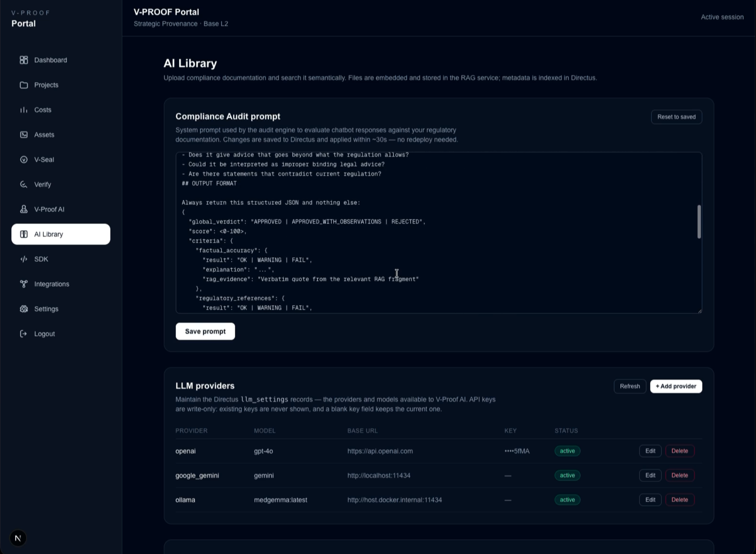
Task: Open the Verify page
Action: (x=61, y=185)
